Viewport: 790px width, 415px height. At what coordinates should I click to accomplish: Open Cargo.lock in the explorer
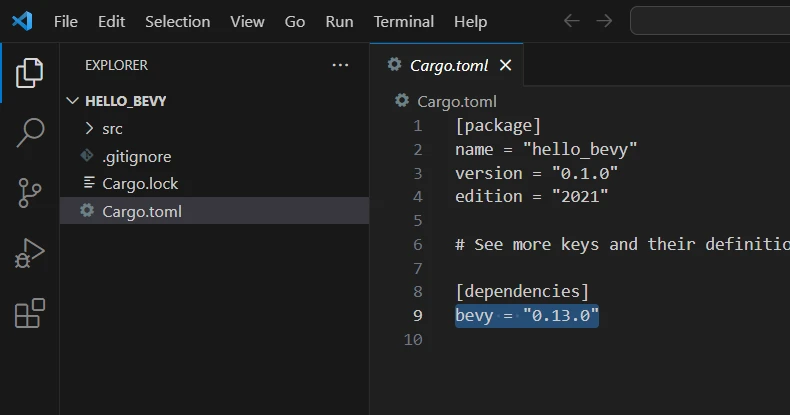click(x=140, y=184)
